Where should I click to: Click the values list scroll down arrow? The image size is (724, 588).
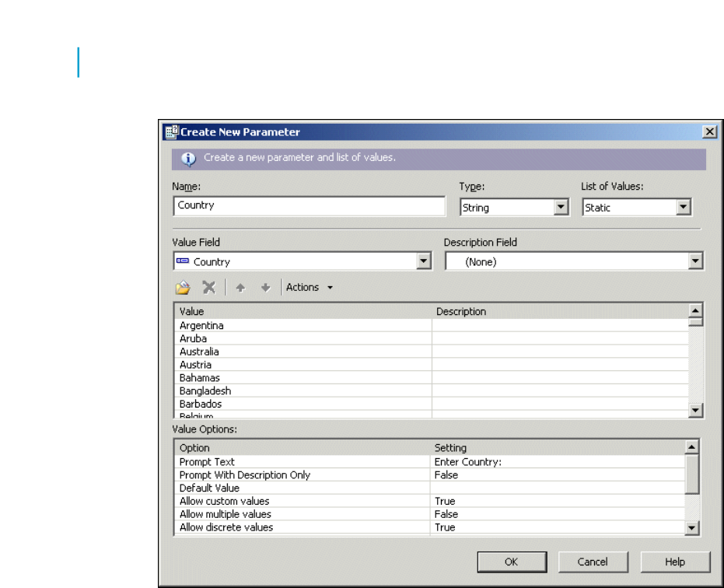coord(695,410)
